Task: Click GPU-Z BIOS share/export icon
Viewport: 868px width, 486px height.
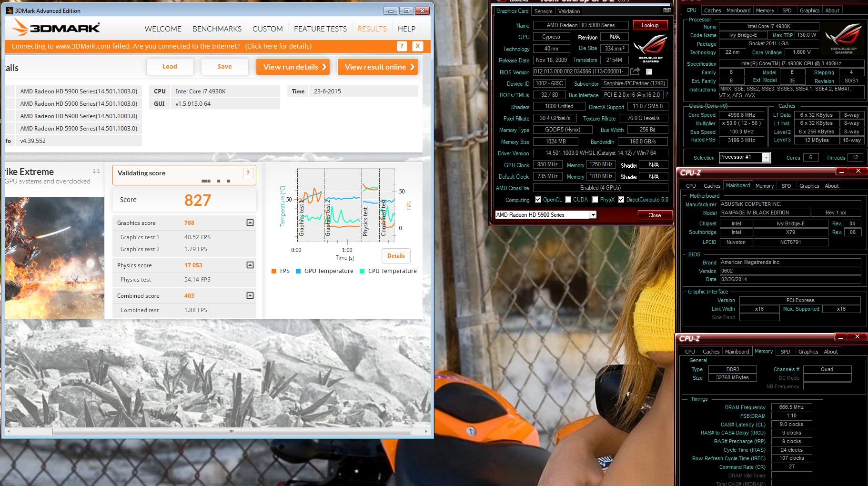Action: (636, 71)
